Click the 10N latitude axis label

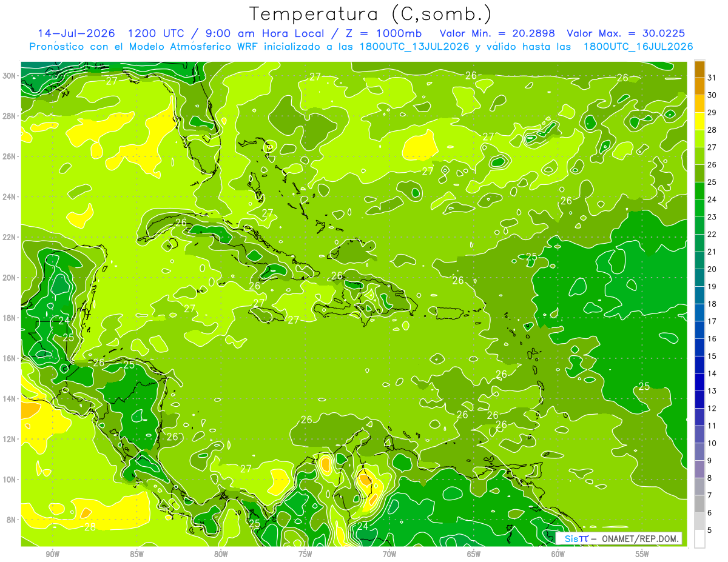coord(9,479)
